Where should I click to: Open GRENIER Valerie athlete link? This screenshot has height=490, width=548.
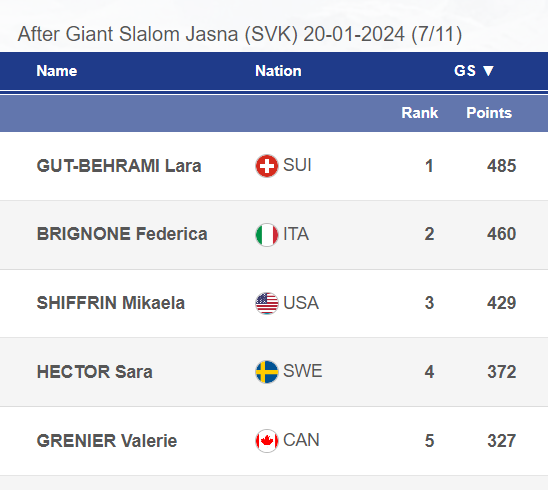click(107, 440)
